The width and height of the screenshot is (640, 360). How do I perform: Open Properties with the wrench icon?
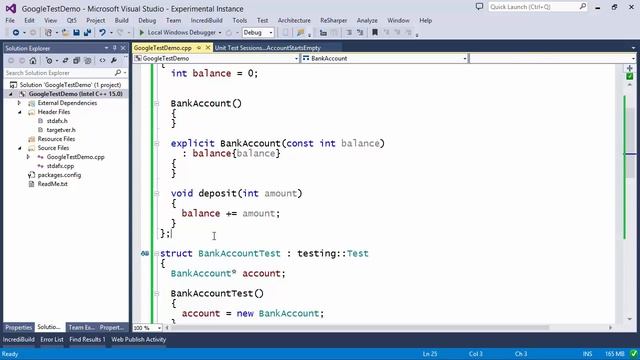coord(113,60)
